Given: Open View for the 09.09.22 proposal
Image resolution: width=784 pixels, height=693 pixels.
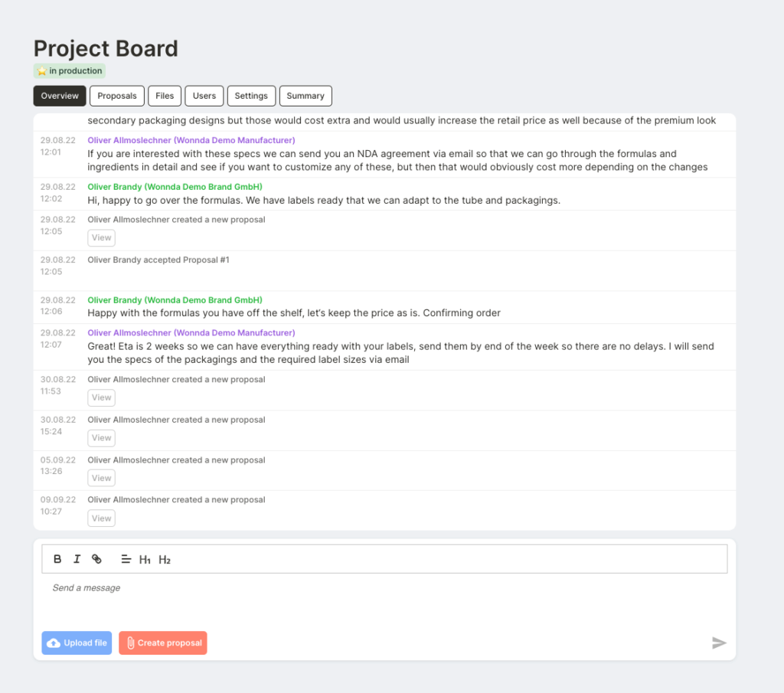Looking at the screenshot, I should click(102, 518).
